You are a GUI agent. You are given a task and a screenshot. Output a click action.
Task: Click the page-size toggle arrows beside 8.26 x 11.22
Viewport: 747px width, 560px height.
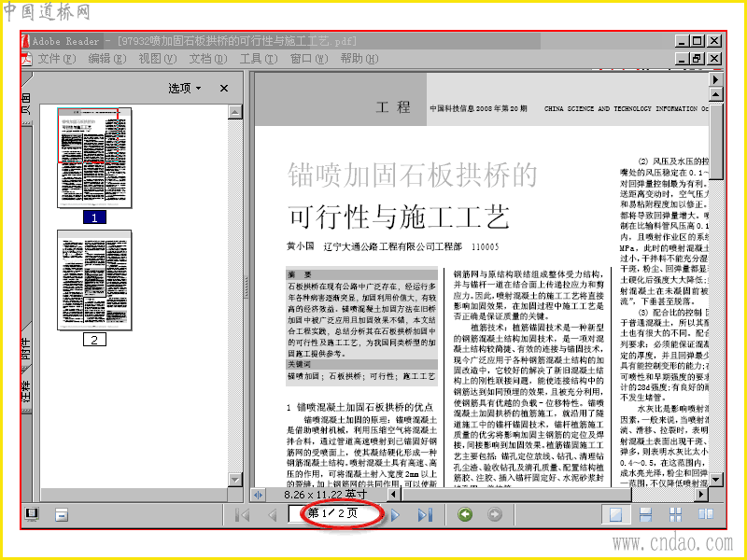pyautogui.click(x=258, y=495)
